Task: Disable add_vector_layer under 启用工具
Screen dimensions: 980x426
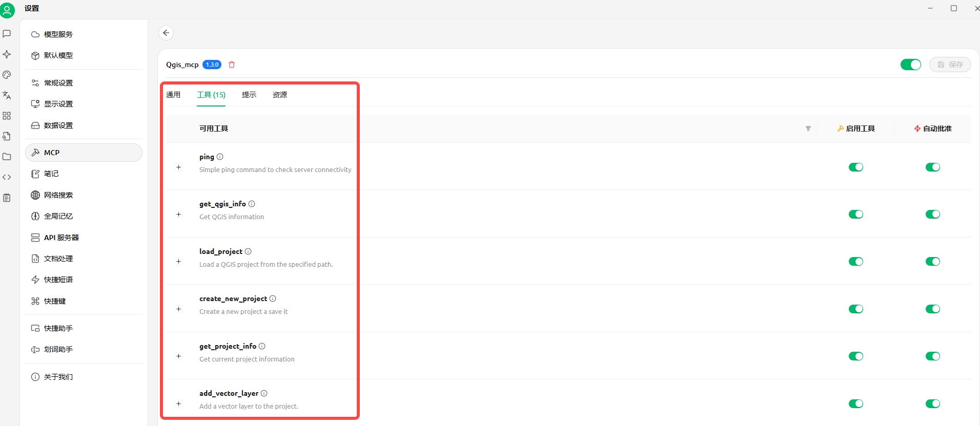Action: point(856,404)
